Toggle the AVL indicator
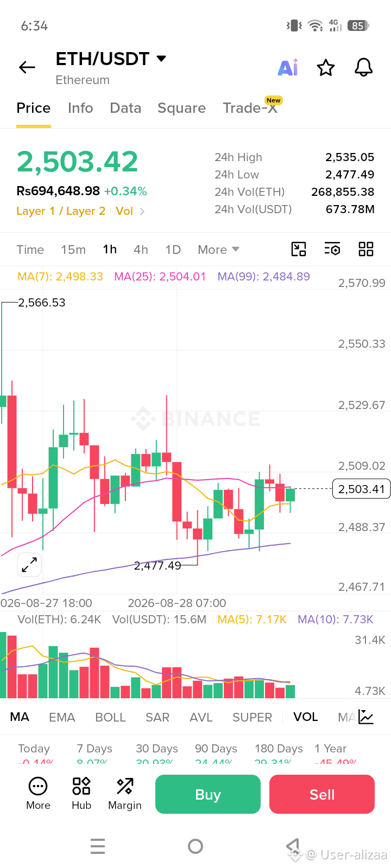The width and height of the screenshot is (391, 868). pos(201,717)
